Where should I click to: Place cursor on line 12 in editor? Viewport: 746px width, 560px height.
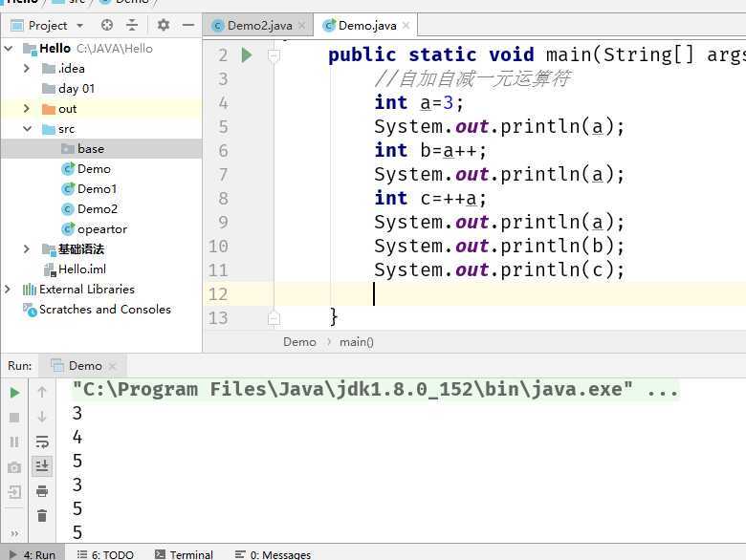(x=475, y=293)
